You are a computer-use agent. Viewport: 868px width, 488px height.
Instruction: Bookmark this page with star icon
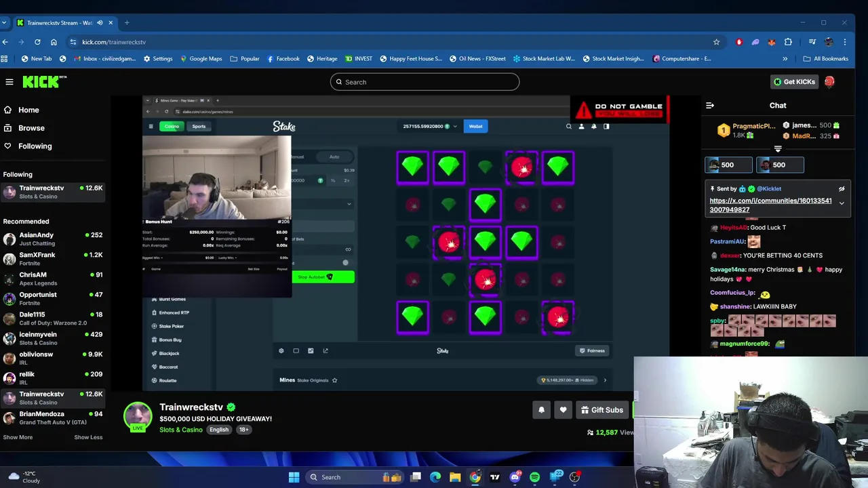[716, 42]
